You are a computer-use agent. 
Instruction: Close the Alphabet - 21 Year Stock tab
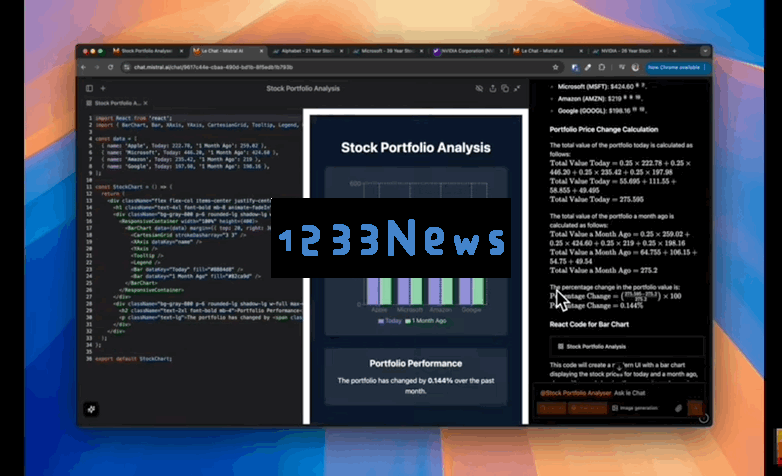[342, 51]
